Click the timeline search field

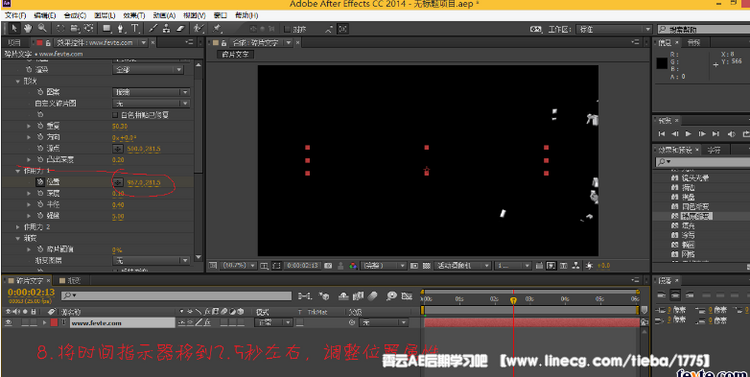click(176, 296)
